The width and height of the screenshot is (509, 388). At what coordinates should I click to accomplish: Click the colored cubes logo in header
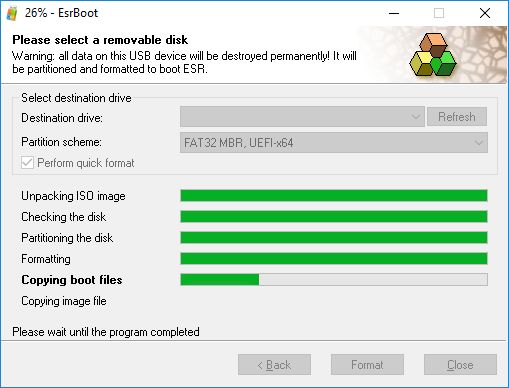(432, 55)
